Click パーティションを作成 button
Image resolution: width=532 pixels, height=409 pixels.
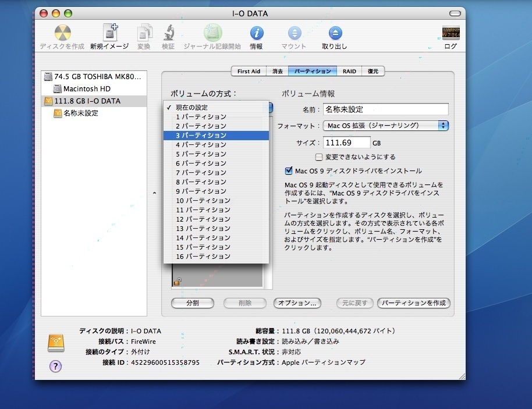(x=414, y=303)
